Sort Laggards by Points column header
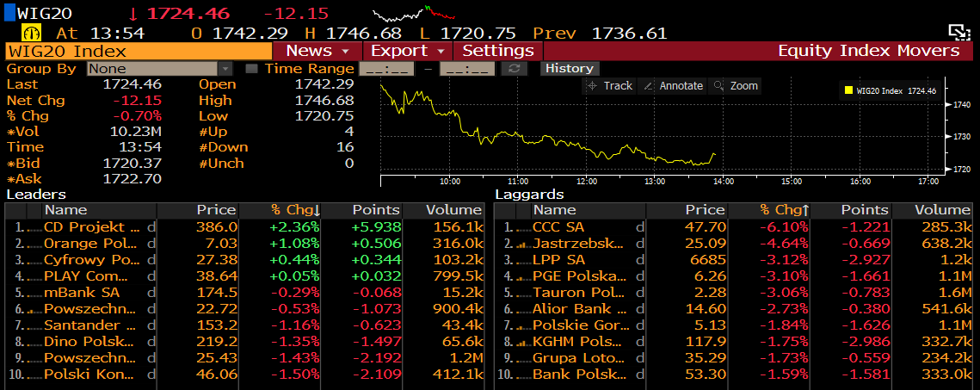 [x=851, y=210]
